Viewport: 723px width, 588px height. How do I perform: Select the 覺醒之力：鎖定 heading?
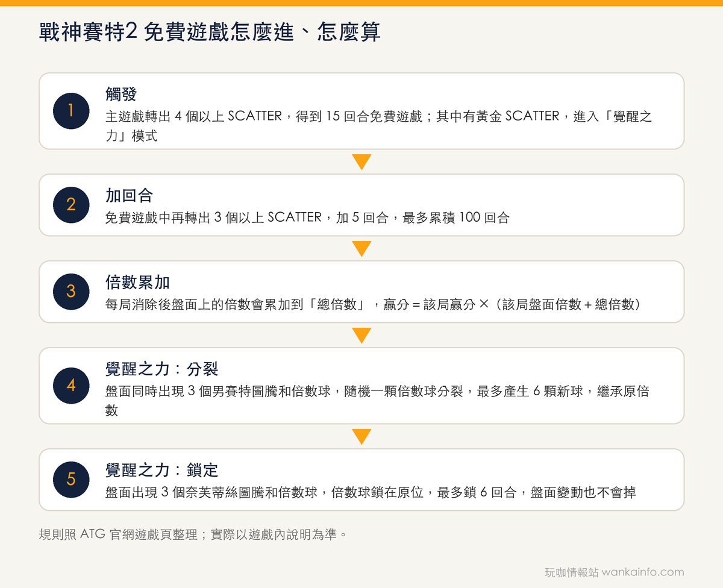(x=161, y=470)
